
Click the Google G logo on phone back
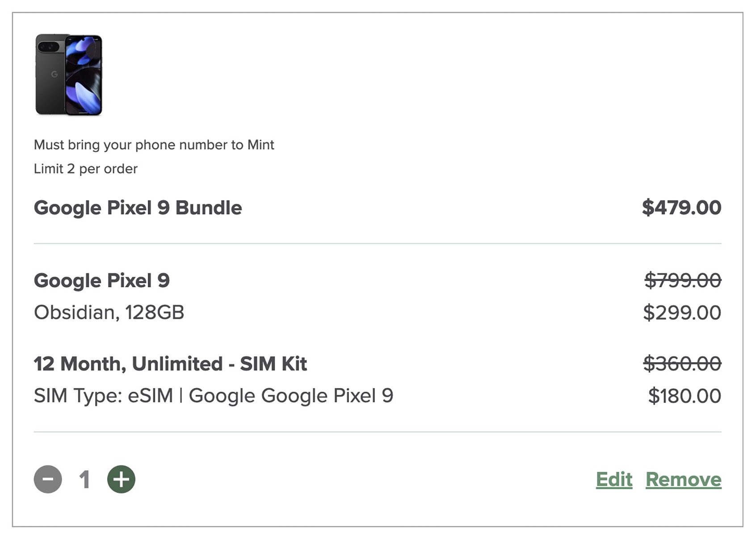point(55,74)
